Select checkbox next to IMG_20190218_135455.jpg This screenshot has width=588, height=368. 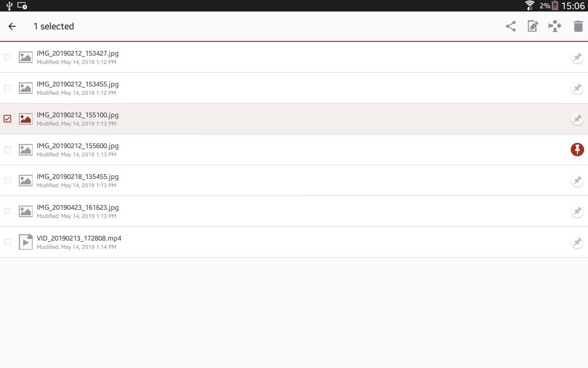(x=7, y=180)
